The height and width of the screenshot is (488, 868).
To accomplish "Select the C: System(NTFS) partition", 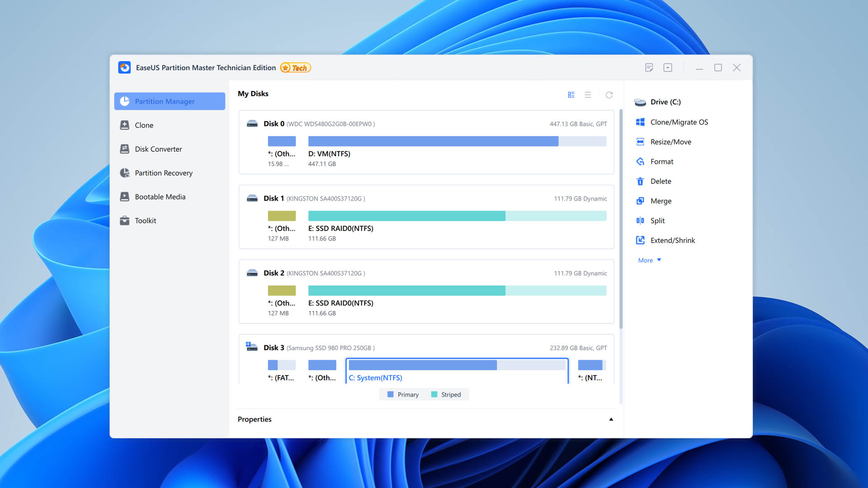I will pyautogui.click(x=457, y=371).
